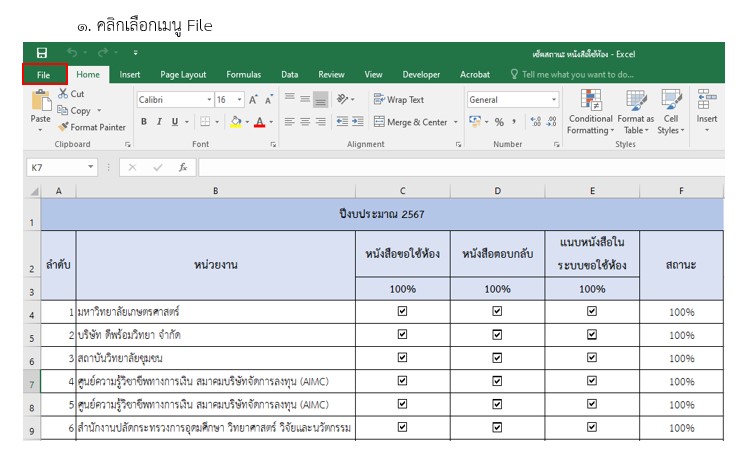
Task: Click the yellow fill color swatch
Action: click(x=236, y=122)
